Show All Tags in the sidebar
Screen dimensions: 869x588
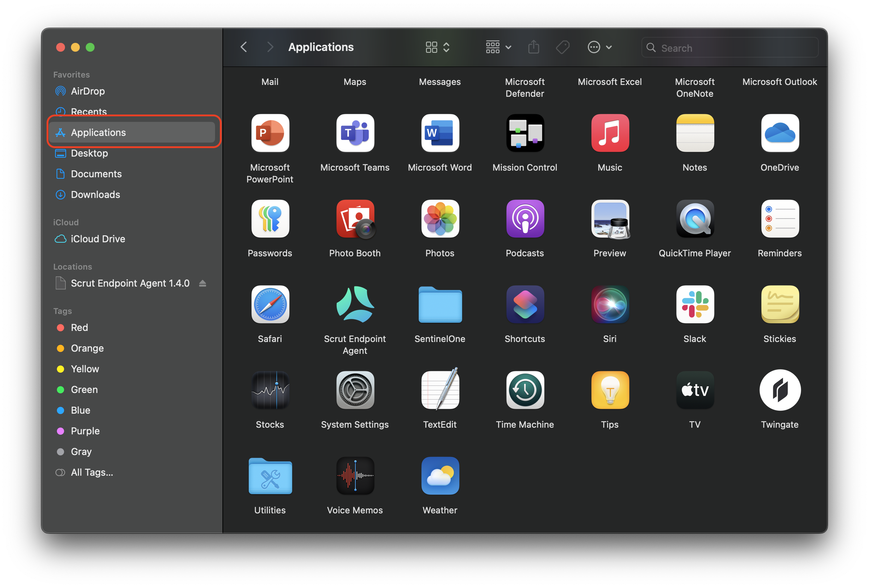click(x=132, y=472)
